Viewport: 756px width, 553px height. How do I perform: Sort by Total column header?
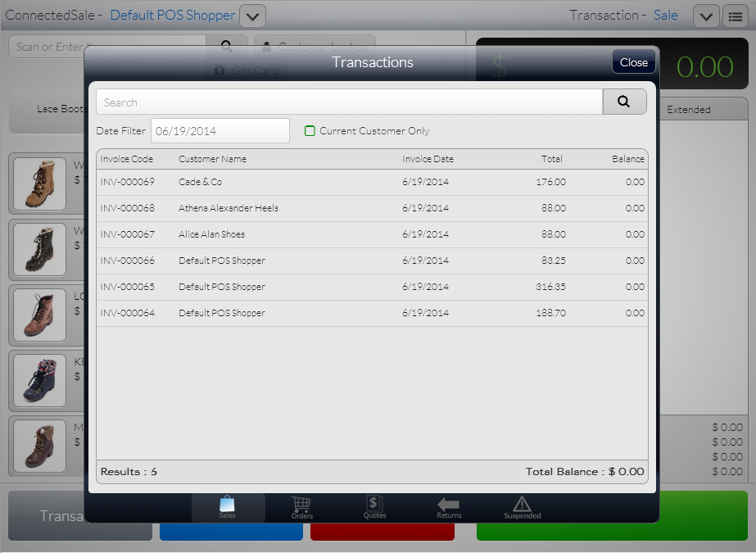tap(551, 159)
